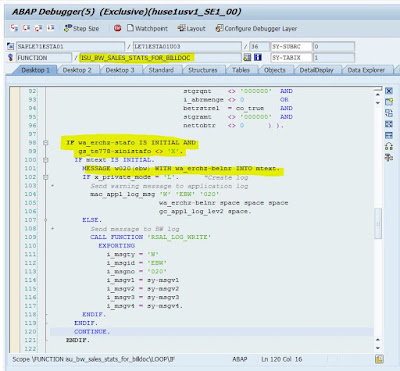The image size is (400, 371).
Task: Click the editor scrollbar up arrow at top
Action: (x=378, y=95)
